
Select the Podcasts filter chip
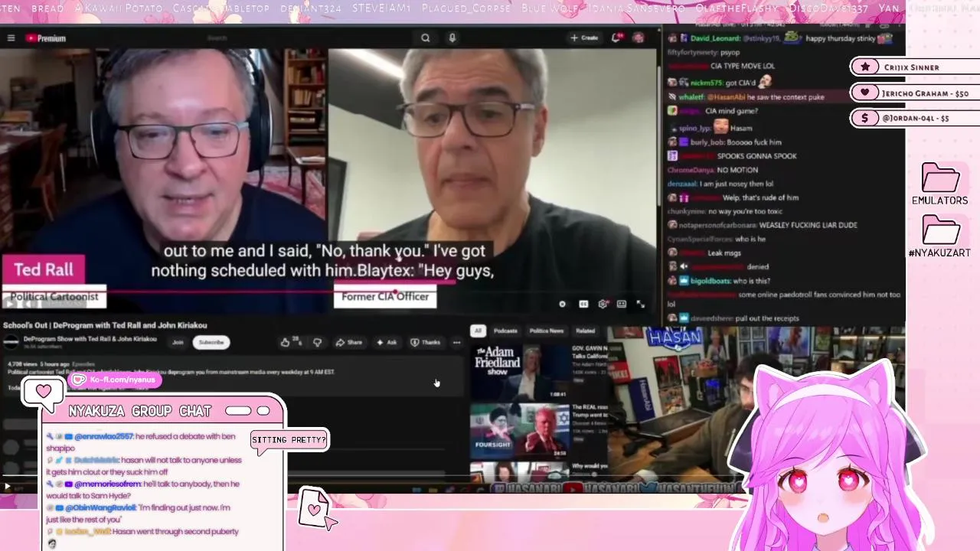[x=505, y=331]
